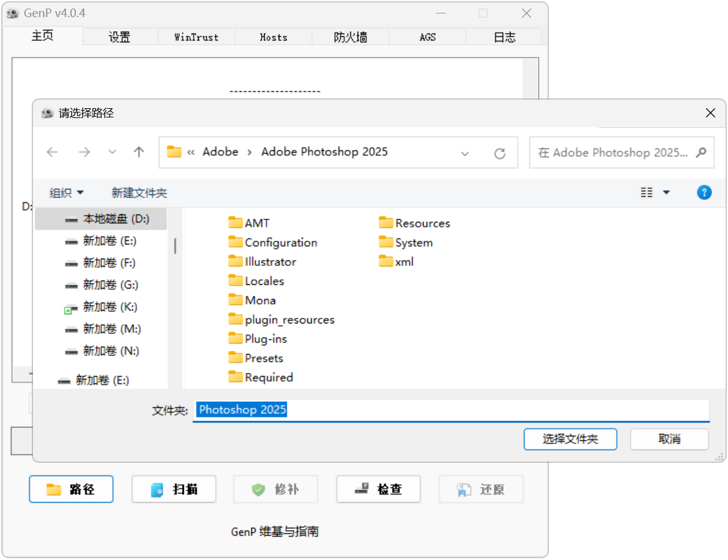The image size is (728, 560).
Task: Select the Presets folder
Action: tap(256, 358)
